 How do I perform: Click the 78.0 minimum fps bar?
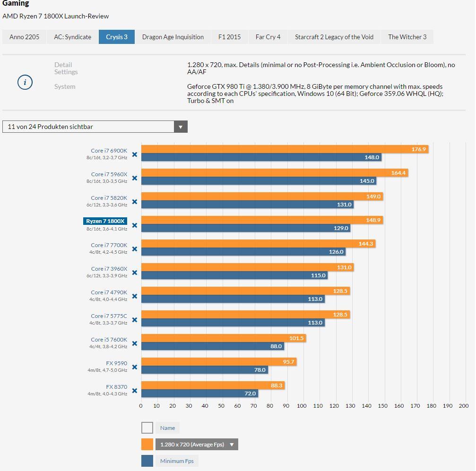point(205,370)
